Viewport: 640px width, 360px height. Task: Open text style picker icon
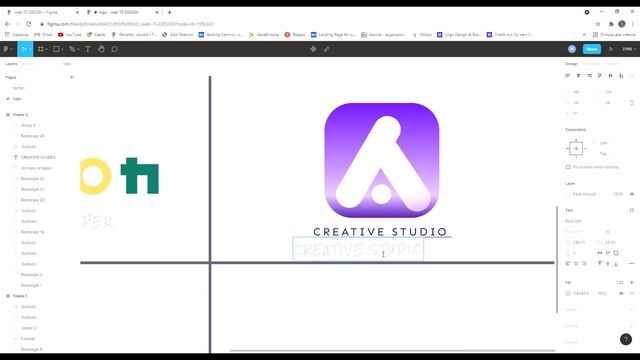pos(632,210)
